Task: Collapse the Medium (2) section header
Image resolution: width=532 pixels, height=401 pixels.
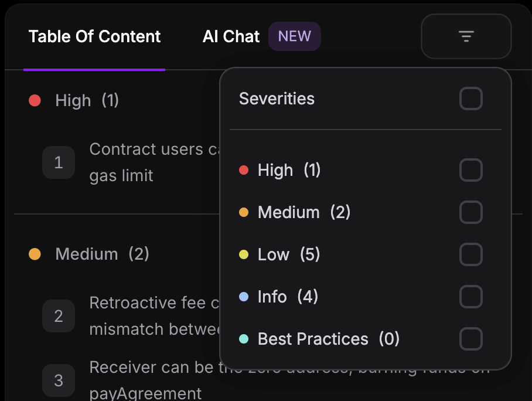Action: [88, 254]
